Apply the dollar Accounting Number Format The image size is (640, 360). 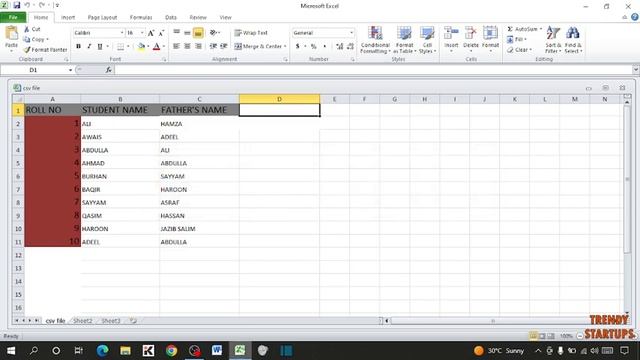298,47
